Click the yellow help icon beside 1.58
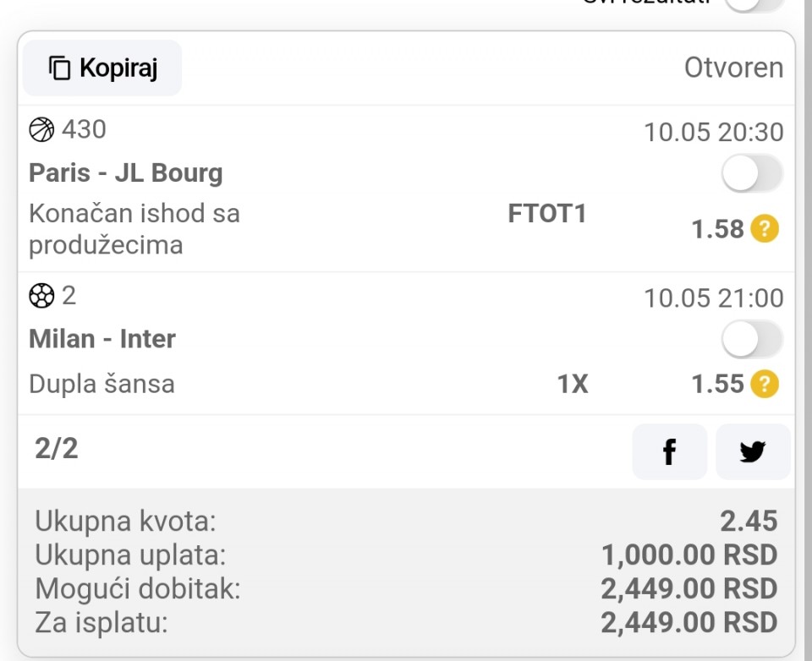This screenshot has height=661, width=812. point(765,229)
